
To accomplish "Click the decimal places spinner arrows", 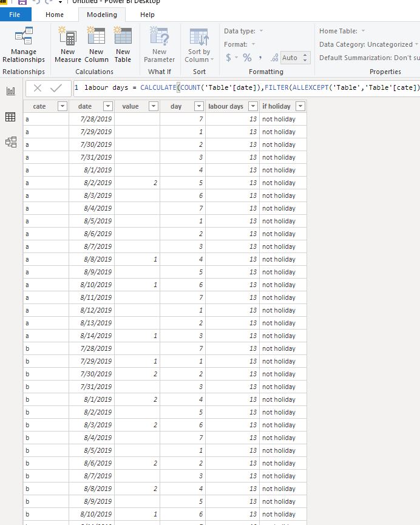I will click(305, 58).
